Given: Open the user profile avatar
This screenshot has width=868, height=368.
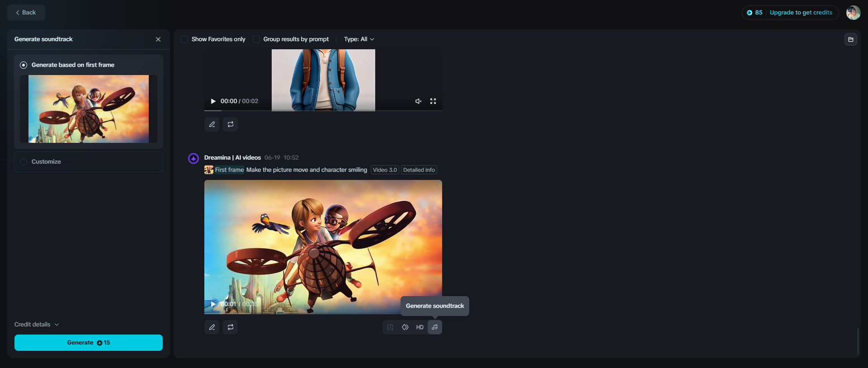Looking at the screenshot, I should (853, 13).
